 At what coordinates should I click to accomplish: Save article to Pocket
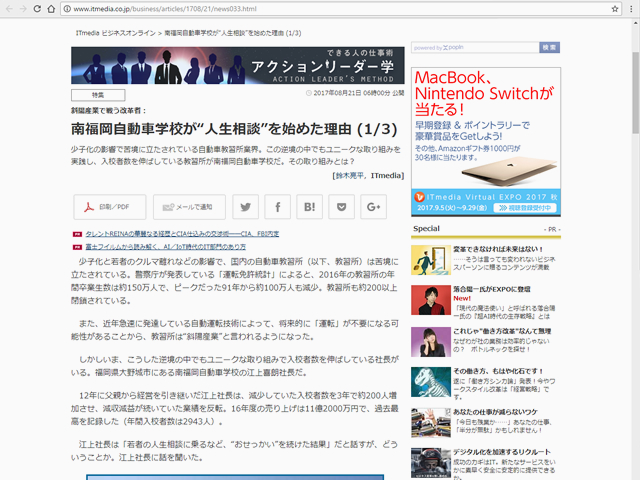pos(342,207)
